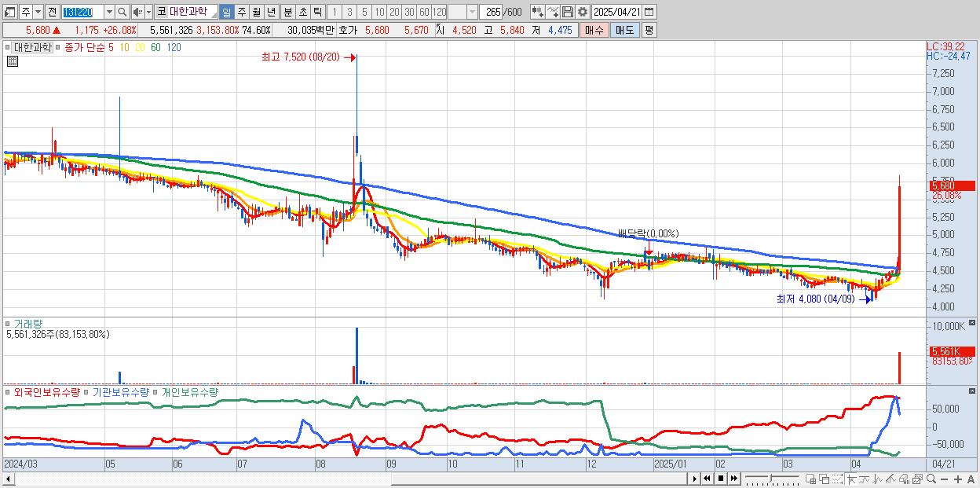
Task: Open the 대한과학 stock name dropdown corner
Action: (x=213, y=14)
